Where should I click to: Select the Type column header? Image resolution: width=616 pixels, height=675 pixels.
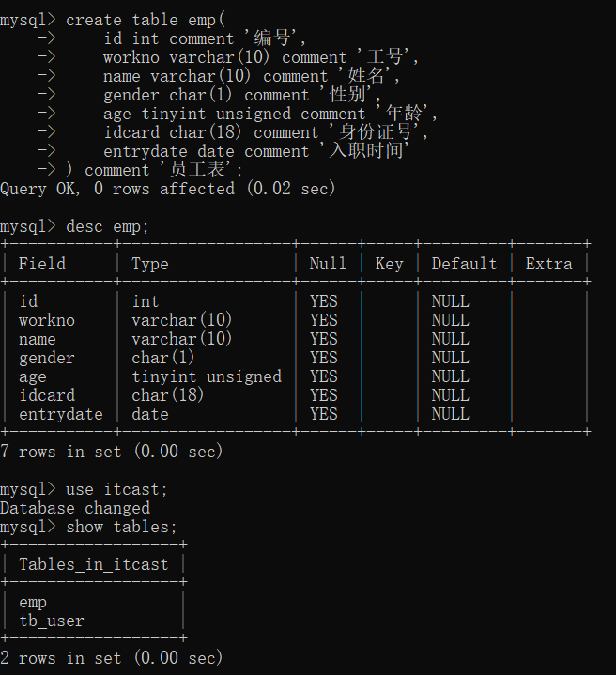click(150, 264)
